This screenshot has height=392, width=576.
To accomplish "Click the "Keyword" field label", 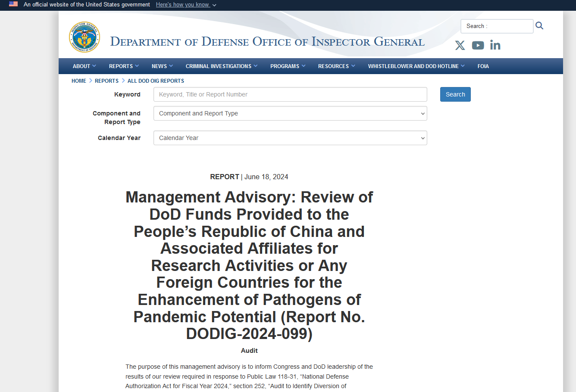I will click(x=127, y=94).
